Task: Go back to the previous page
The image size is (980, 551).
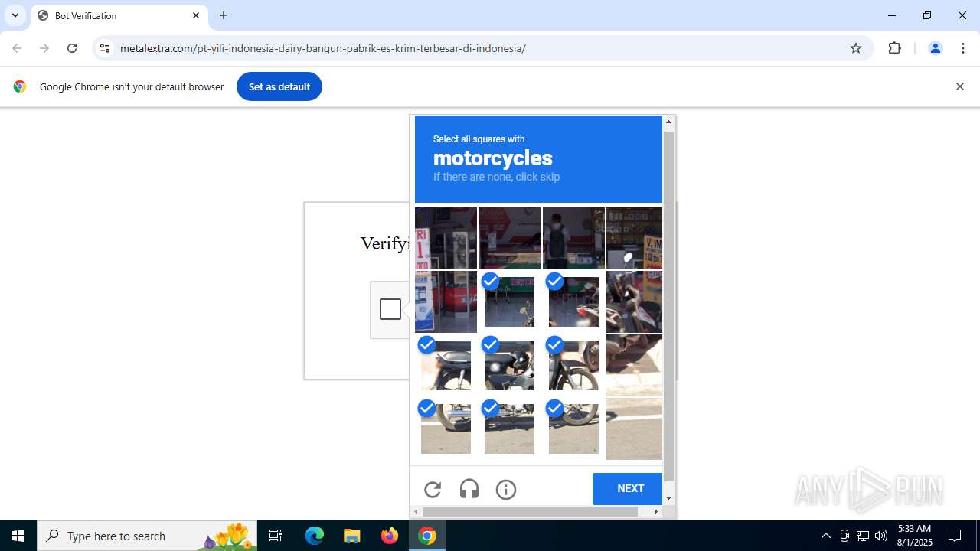Action: pyautogui.click(x=17, y=48)
